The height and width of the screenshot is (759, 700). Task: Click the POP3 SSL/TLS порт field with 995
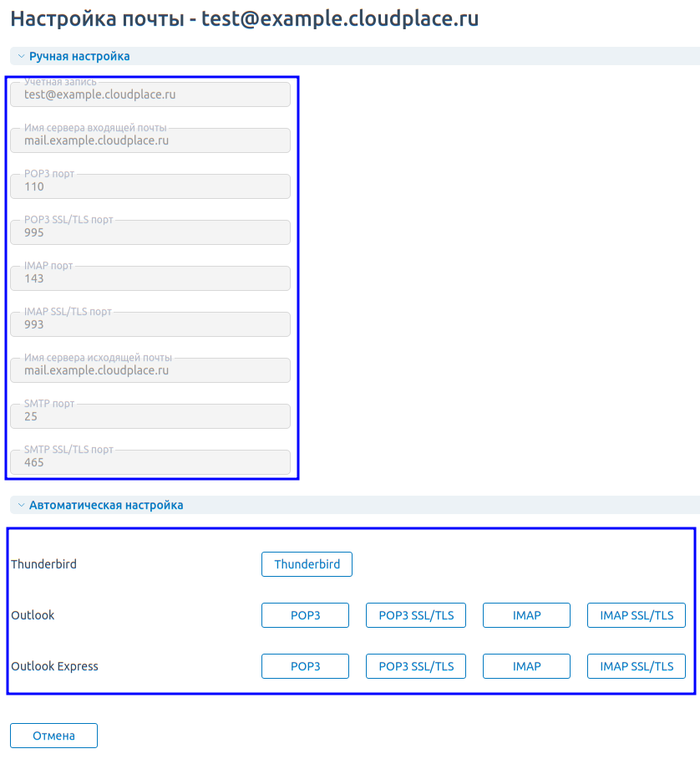point(150,232)
